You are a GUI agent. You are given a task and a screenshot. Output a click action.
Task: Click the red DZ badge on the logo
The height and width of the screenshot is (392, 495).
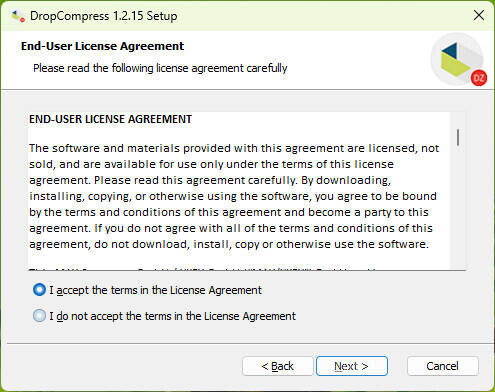[479, 78]
